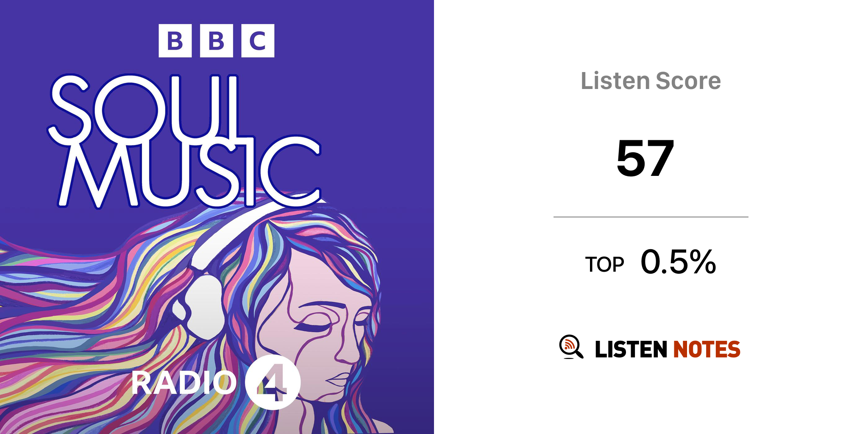
Task: Click the black LISTEN word in logo
Action: pos(631,349)
